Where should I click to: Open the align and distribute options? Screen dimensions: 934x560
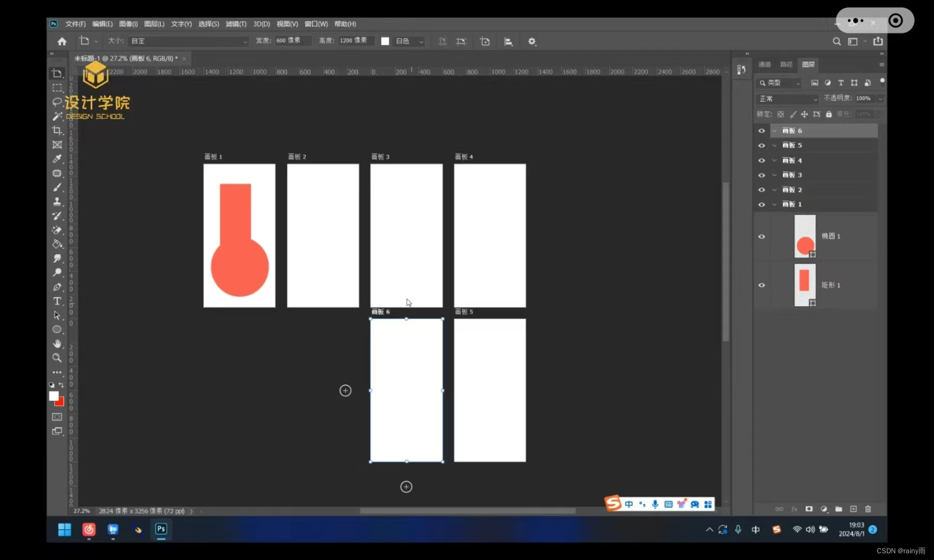509,41
